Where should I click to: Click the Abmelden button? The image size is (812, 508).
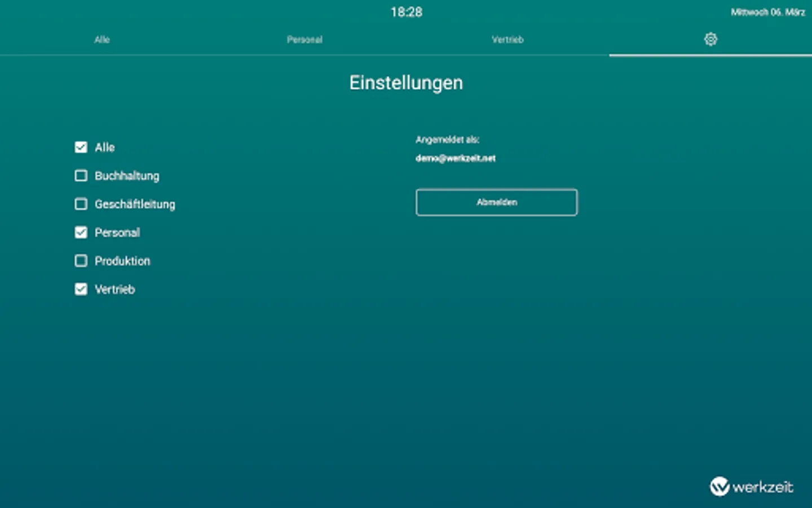pyautogui.click(x=497, y=202)
